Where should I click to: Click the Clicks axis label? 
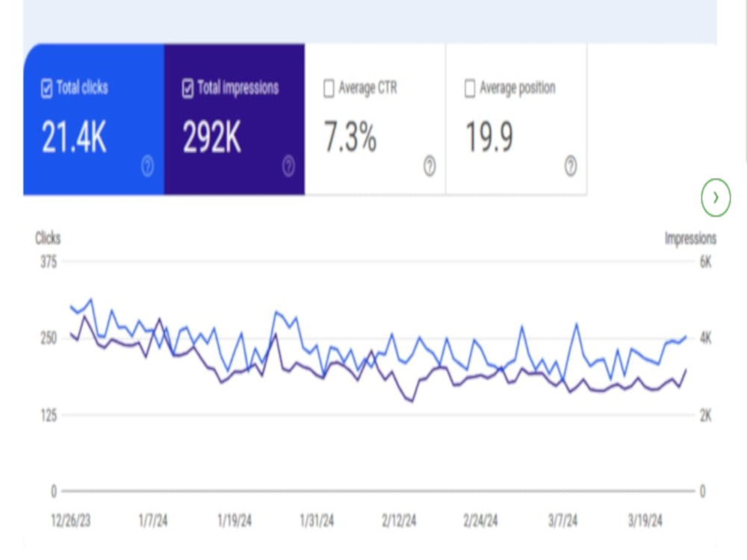[x=48, y=238]
